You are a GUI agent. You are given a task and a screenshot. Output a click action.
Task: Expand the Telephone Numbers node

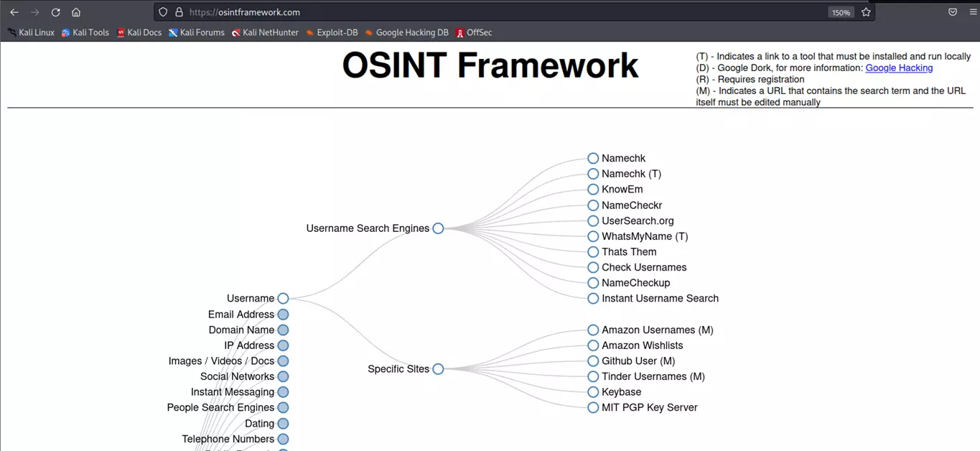click(x=283, y=439)
